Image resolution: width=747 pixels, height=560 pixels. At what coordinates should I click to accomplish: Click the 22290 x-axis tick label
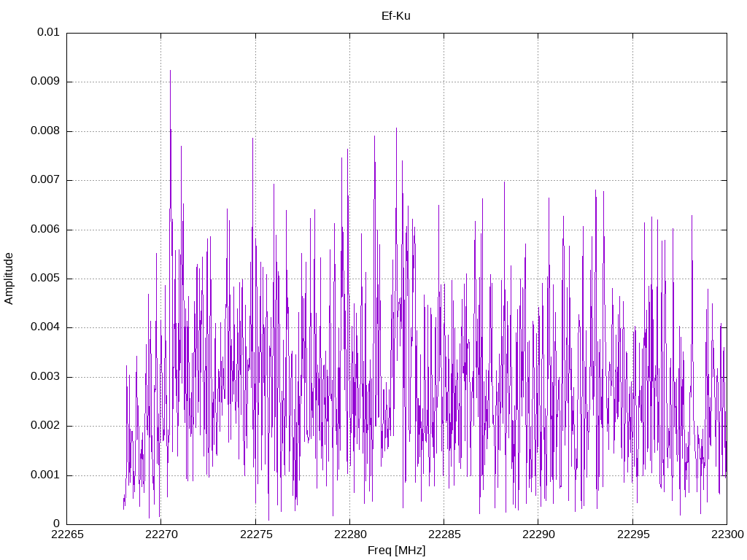click(539, 534)
